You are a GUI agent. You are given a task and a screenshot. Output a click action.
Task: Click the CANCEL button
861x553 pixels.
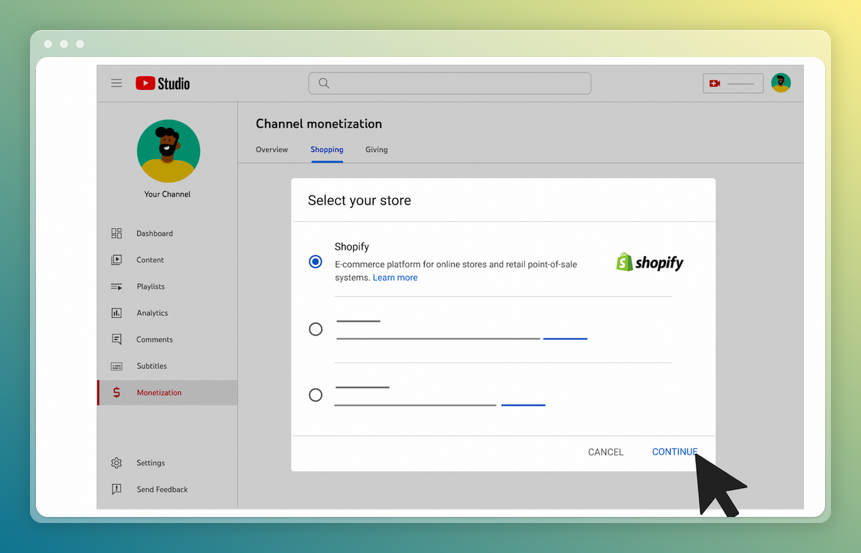(x=605, y=452)
